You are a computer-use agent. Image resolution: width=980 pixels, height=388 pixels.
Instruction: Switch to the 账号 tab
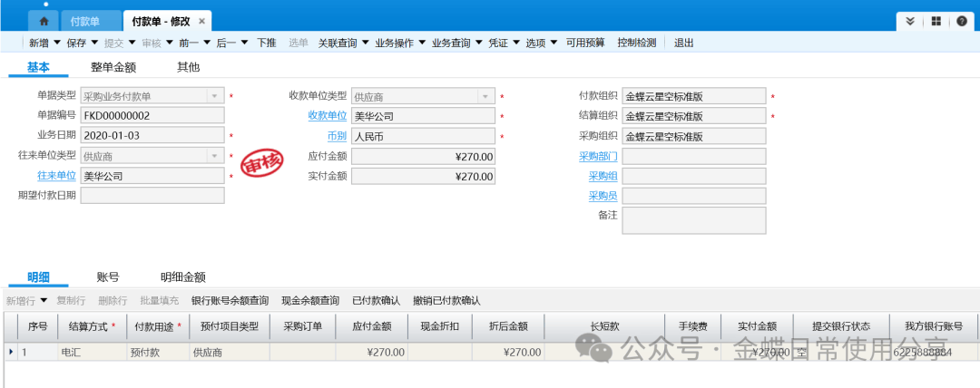[108, 277]
